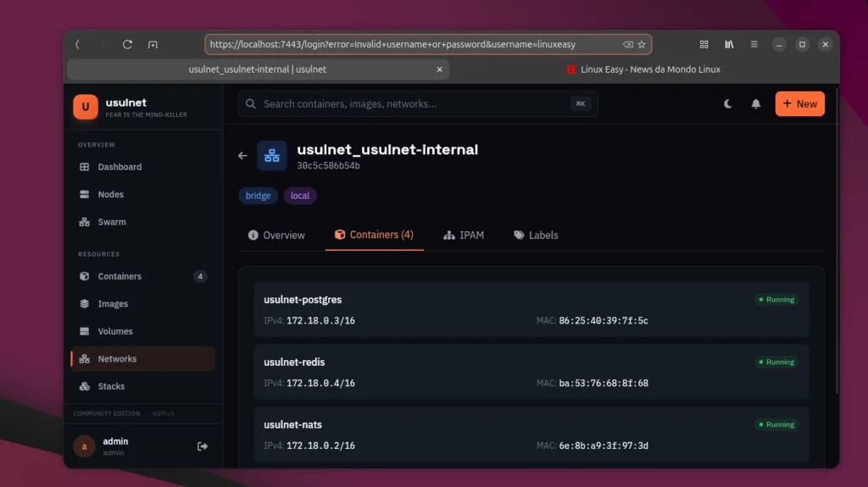This screenshot has height=487, width=868.
Task: Select IPv4 address 172.18.0.4/16
Action: pyautogui.click(x=320, y=383)
